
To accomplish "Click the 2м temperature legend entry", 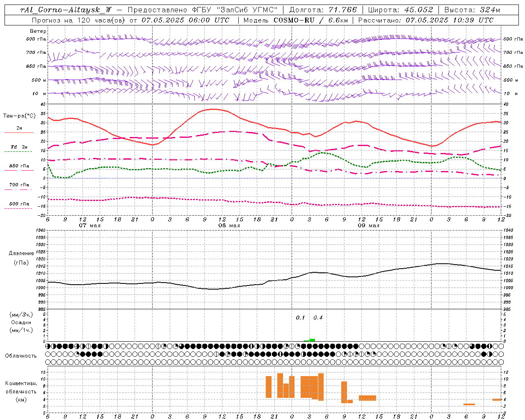I will (x=19, y=128).
